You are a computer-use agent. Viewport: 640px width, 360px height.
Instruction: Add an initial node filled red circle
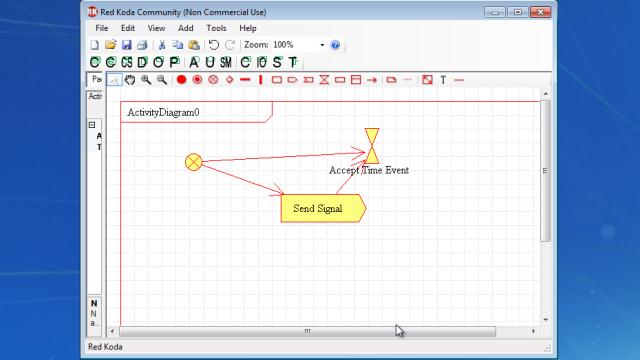tap(182, 80)
